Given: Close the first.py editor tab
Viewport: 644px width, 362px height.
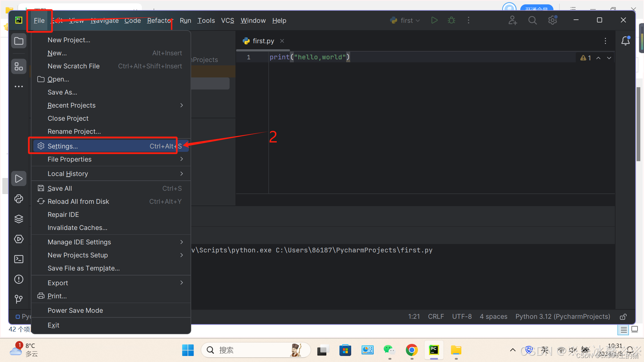Looking at the screenshot, I should 282,41.
